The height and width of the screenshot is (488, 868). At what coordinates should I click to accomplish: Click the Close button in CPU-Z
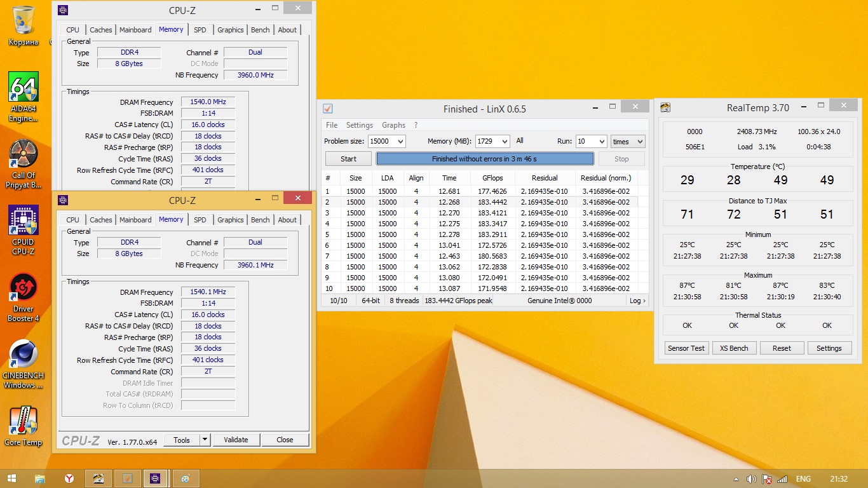point(285,440)
